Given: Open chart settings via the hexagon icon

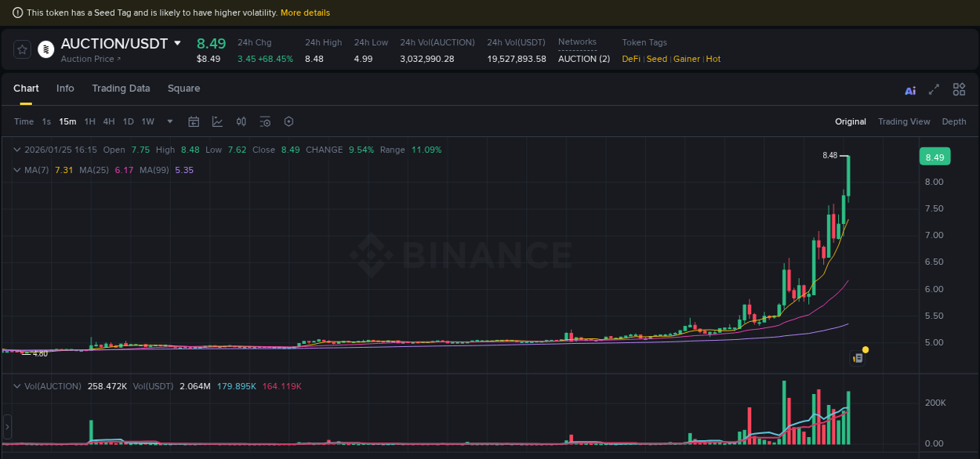Looking at the screenshot, I should click(288, 121).
